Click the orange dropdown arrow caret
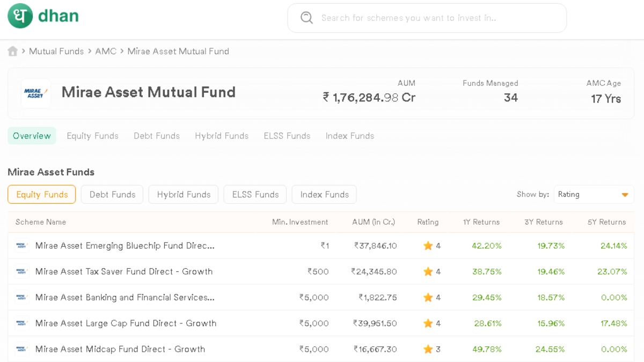Screen dimensions: 644x362 pos(625,195)
